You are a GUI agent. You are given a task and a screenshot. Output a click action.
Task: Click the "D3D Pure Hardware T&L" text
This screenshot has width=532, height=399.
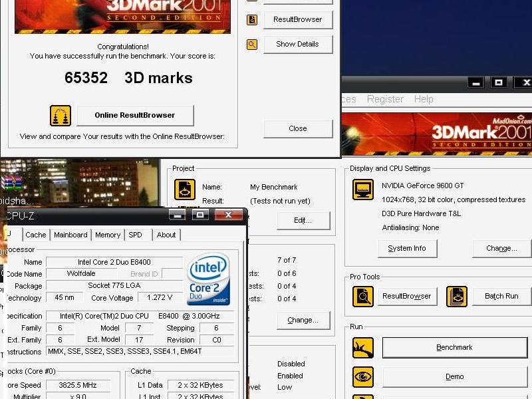pos(422,213)
